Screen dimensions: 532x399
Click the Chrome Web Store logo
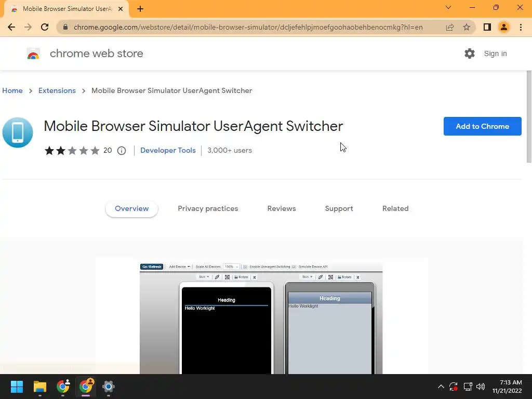[x=33, y=54]
